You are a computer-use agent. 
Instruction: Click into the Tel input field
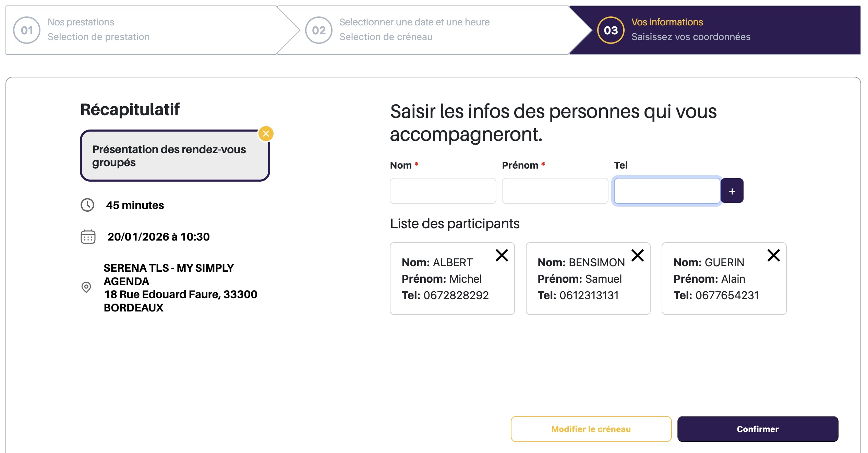667,191
